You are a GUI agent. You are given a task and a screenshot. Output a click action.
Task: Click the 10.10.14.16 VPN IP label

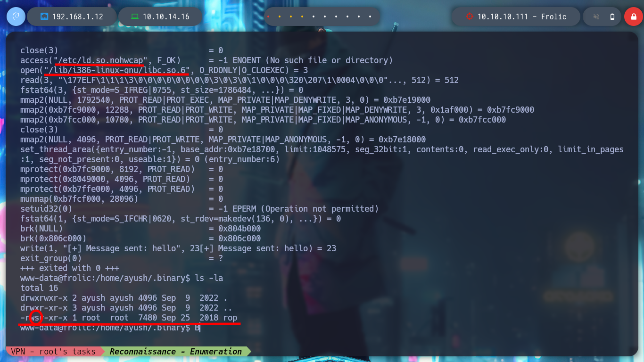(x=166, y=16)
